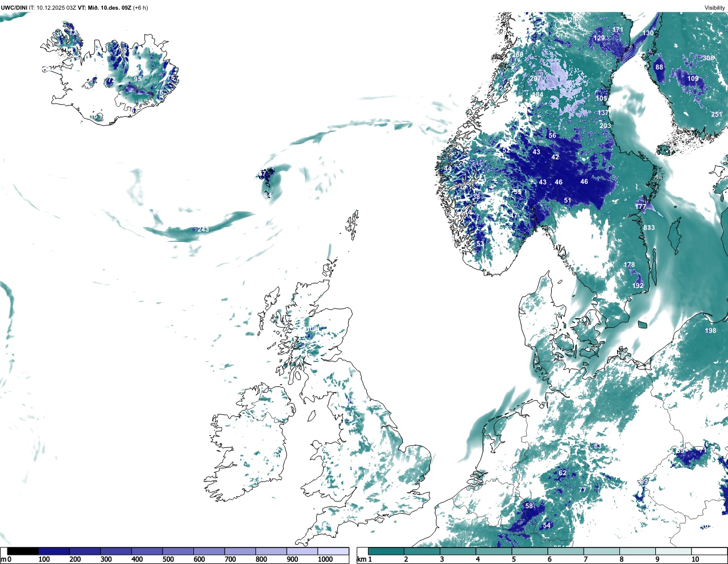Click the '129' value in northern Sweden
The width and height of the screenshot is (728, 564).
coord(599,38)
